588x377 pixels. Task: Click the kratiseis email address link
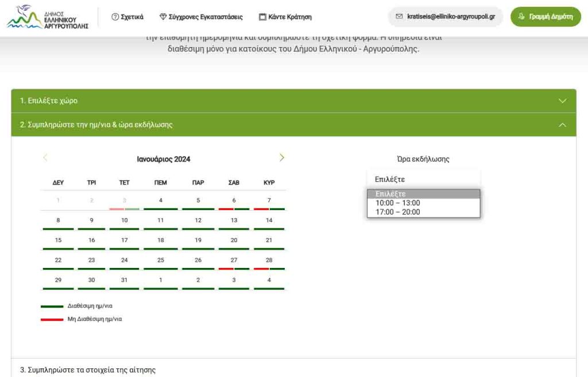(451, 17)
